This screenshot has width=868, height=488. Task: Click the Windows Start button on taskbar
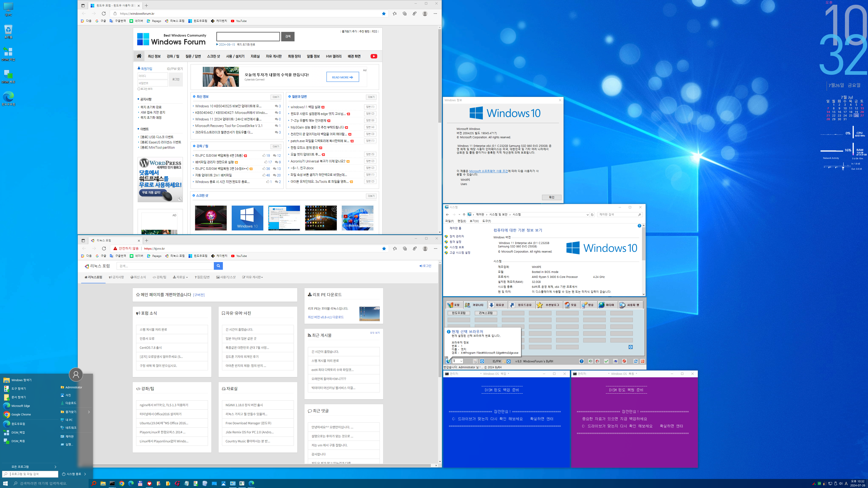coord(5,483)
